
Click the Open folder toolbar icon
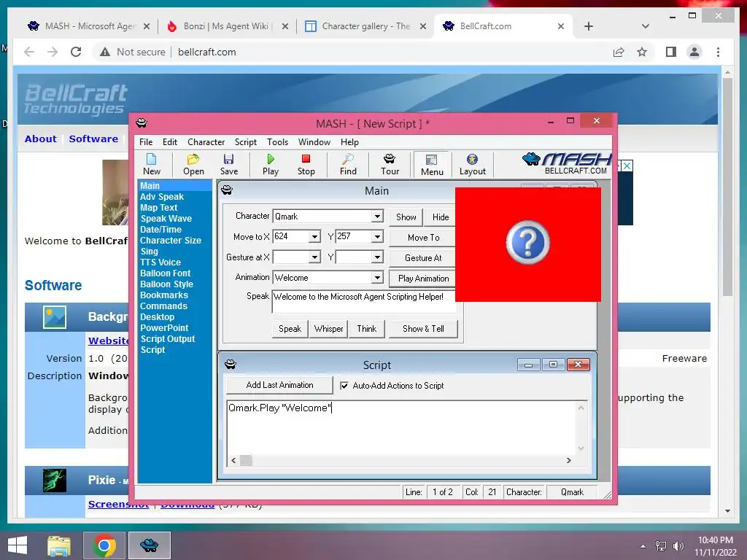pyautogui.click(x=193, y=164)
